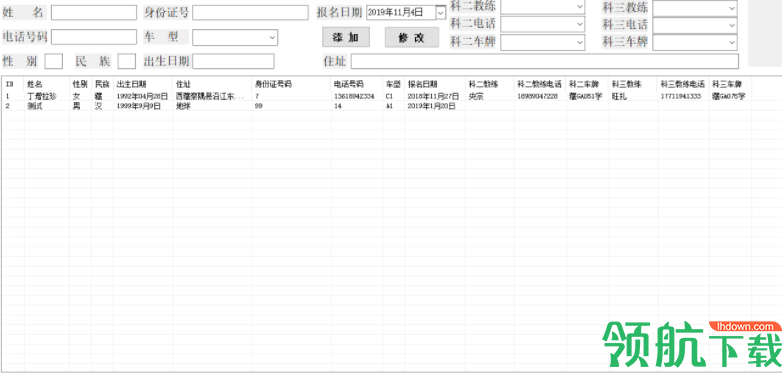Click the 藏GA051学 plate cell
The image size is (782, 374).
click(586, 96)
